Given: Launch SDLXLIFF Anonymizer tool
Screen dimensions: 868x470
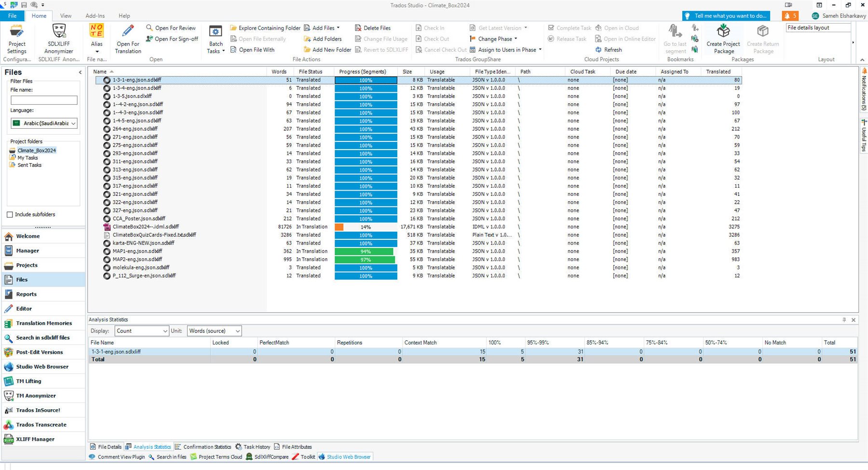Looking at the screenshot, I should 59,39.
